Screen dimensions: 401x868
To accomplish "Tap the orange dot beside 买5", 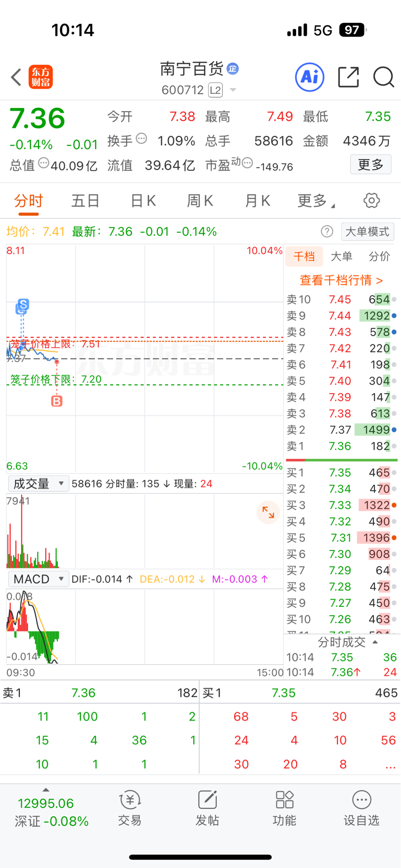I will click(x=394, y=537).
